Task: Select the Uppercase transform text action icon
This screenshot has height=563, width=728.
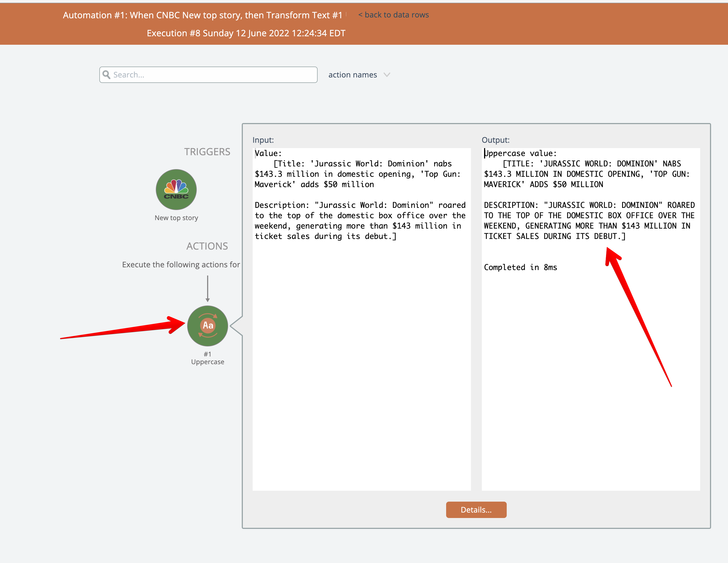Action: [207, 325]
